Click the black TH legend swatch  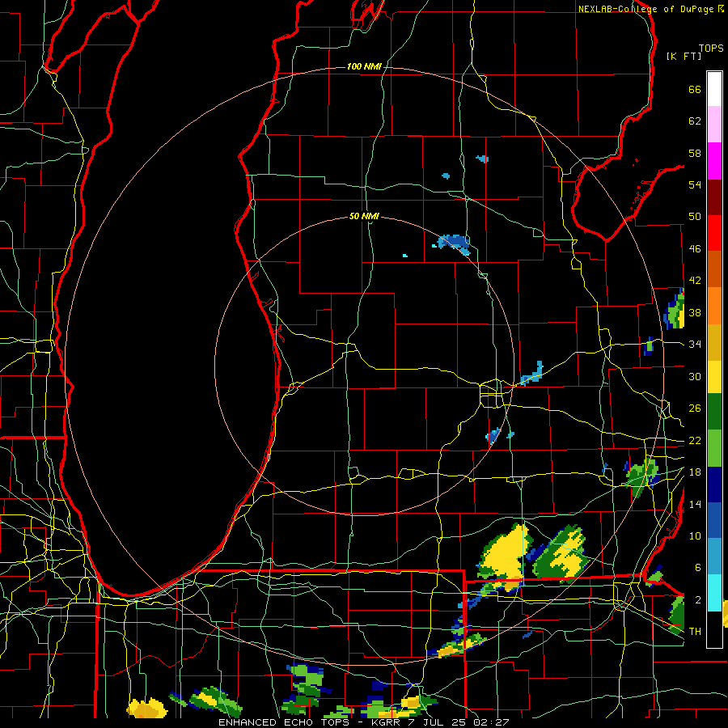click(x=714, y=629)
